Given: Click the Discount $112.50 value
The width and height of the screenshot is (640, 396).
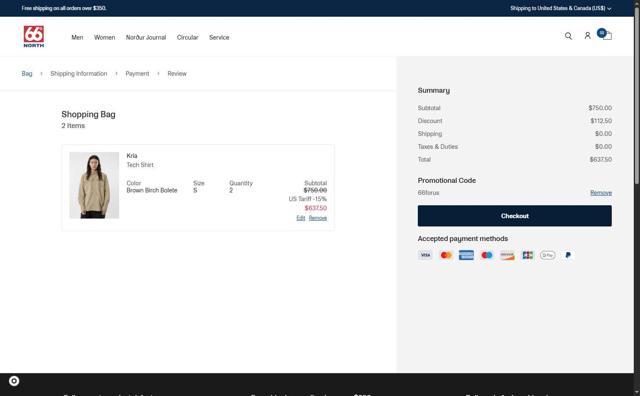Looking at the screenshot, I should pos(601,121).
